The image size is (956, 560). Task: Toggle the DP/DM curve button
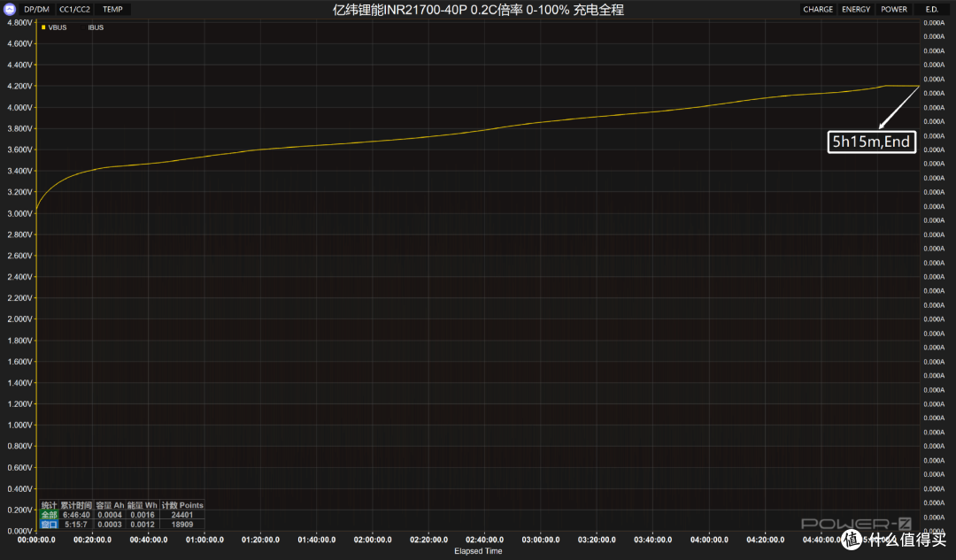coord(36,9)
